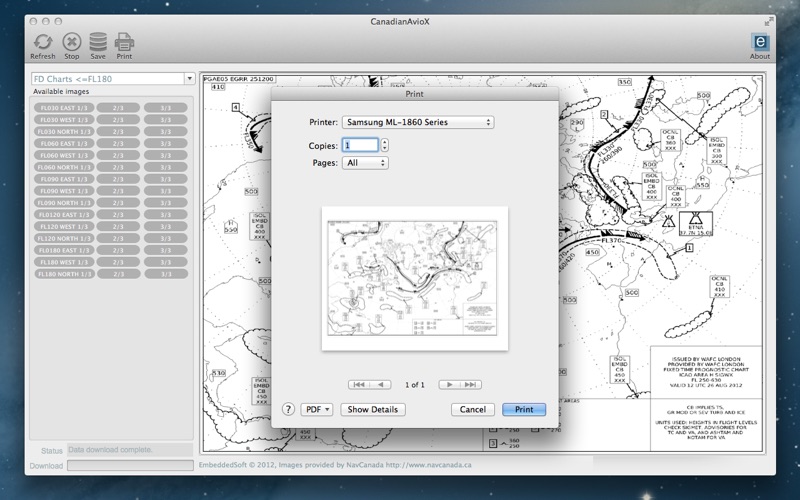Expand the Pages dropdown
This screenshot has width=800, height=500.
pyautogui.click(x=364, y=163)
